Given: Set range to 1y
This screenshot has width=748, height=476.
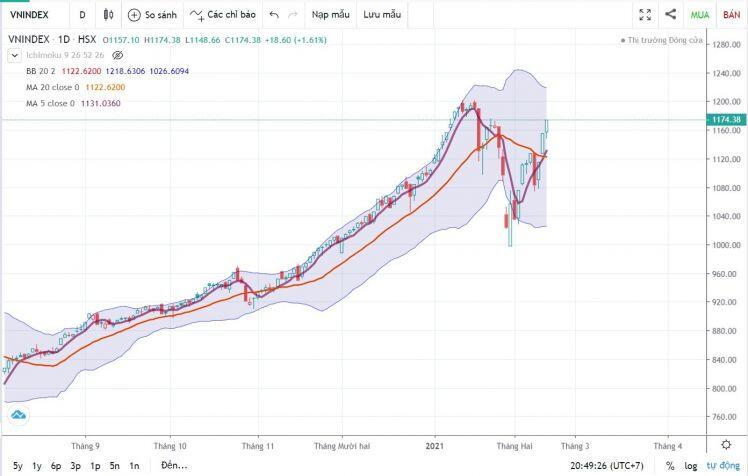Looking at the screenshot, I should pos(37,466).
